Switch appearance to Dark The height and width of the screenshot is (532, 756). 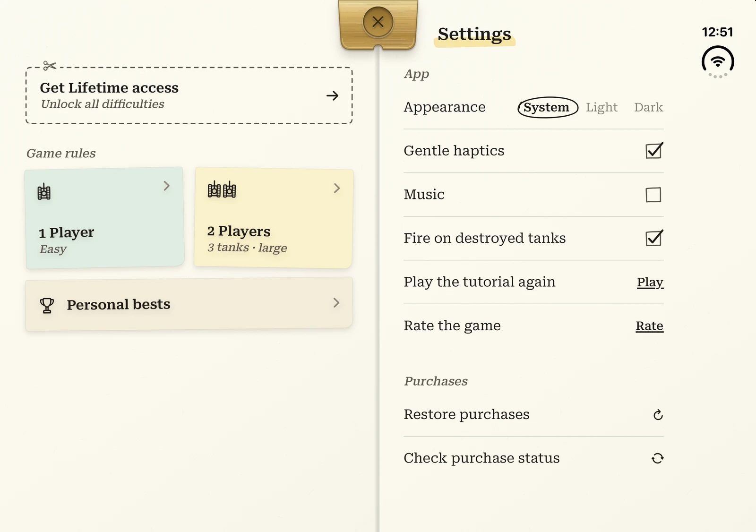649,107
